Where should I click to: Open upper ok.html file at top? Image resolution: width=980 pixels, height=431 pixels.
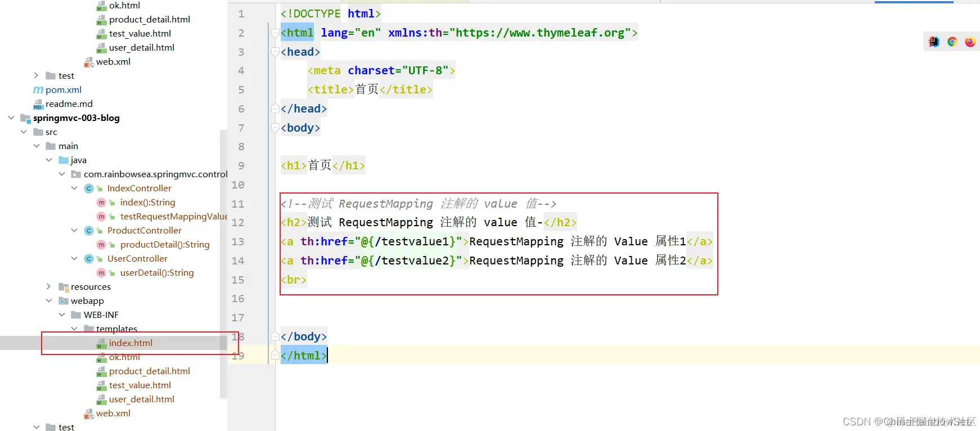[124, 5]
